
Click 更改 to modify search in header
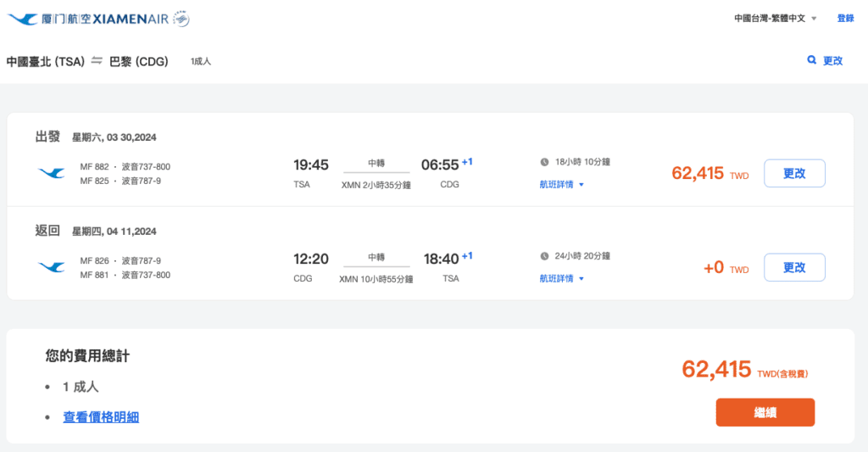(832, 60)
